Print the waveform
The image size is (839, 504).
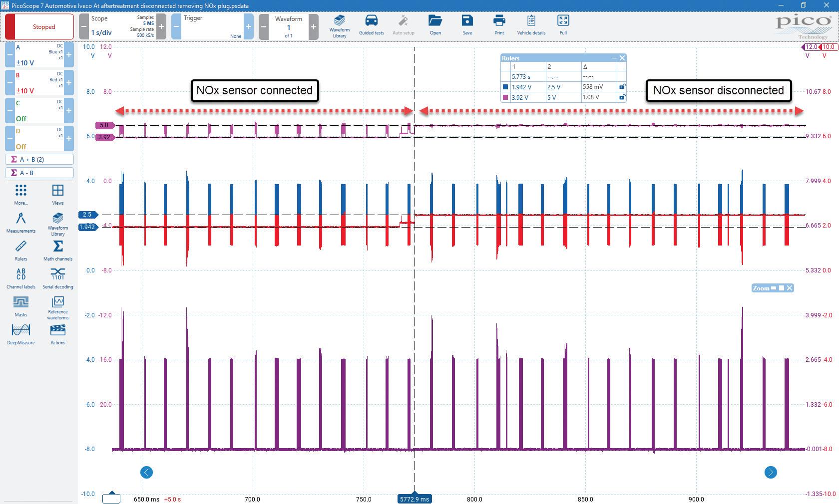coord(499,25)
